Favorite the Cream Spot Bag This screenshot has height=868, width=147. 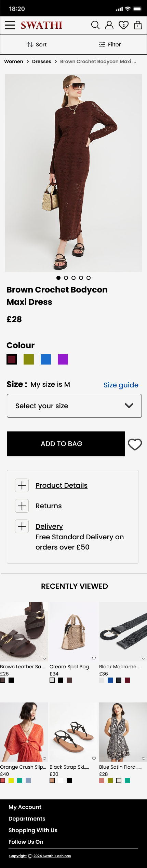(x=94, y=658)
